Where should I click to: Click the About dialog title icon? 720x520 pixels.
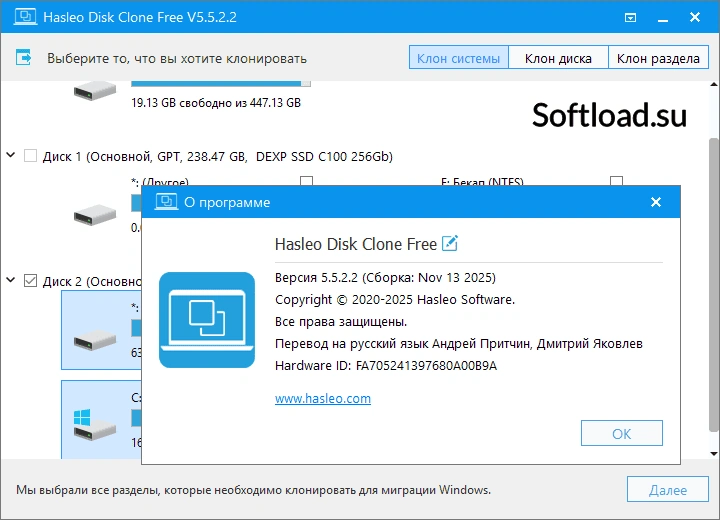166,202
